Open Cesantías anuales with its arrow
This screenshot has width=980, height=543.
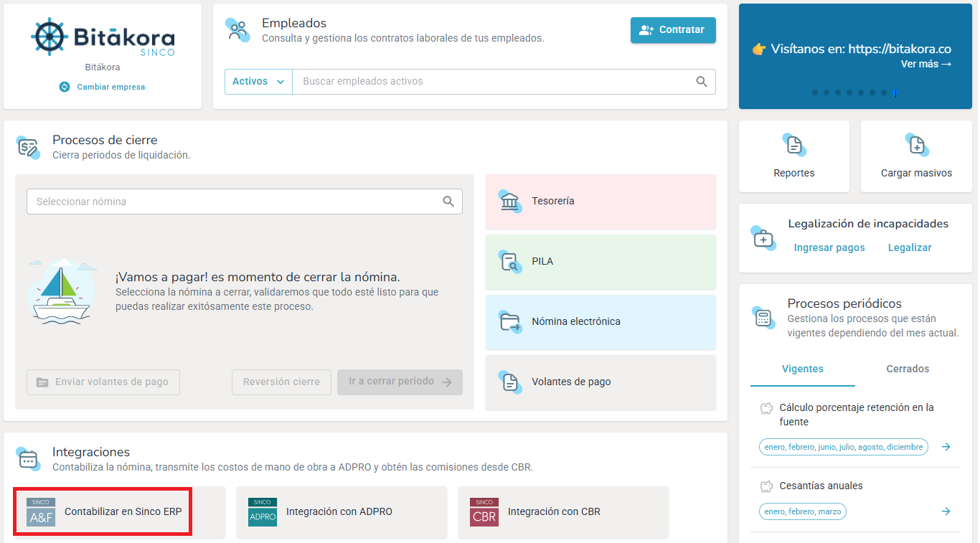click(946, 511)
